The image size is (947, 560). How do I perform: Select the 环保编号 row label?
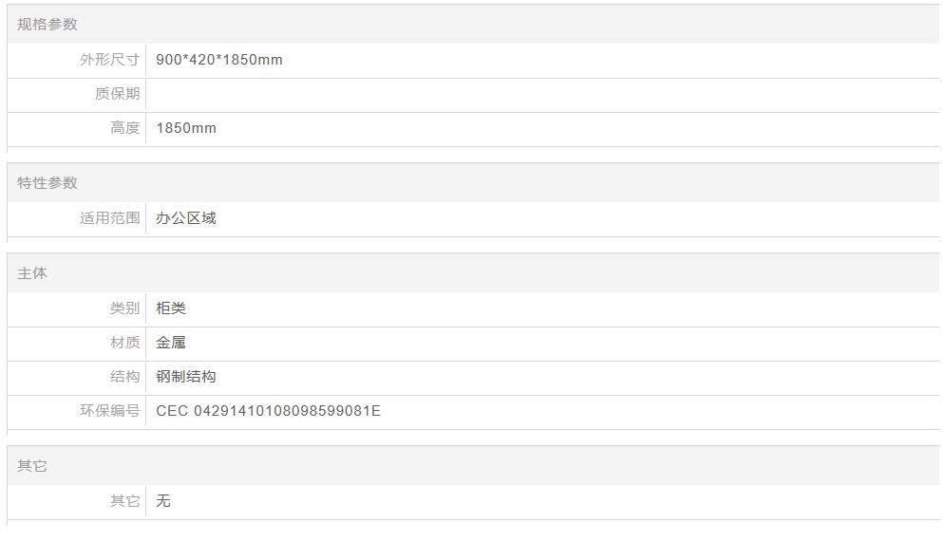pos(109,411)
